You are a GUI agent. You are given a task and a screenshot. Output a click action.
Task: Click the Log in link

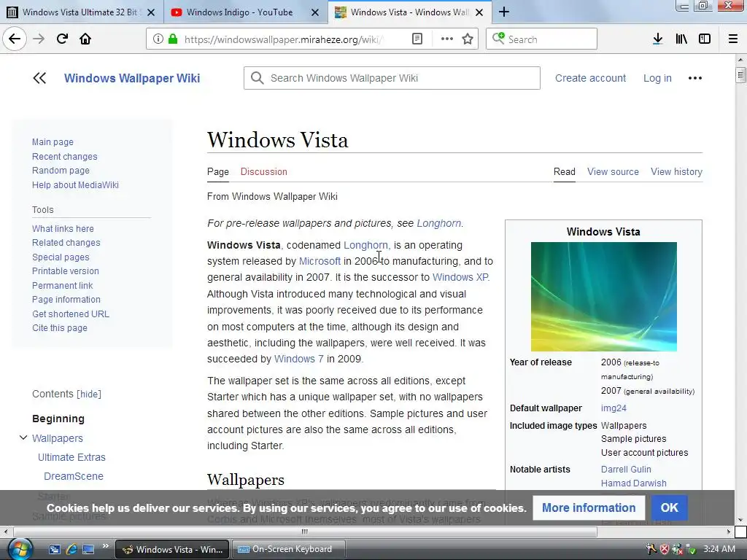[x=657, y=78]
